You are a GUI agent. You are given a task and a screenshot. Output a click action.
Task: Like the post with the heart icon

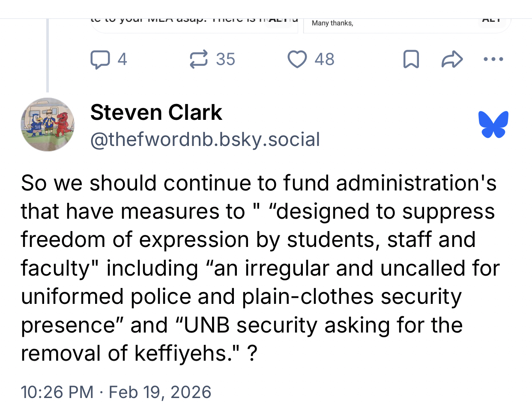point(297,59)
